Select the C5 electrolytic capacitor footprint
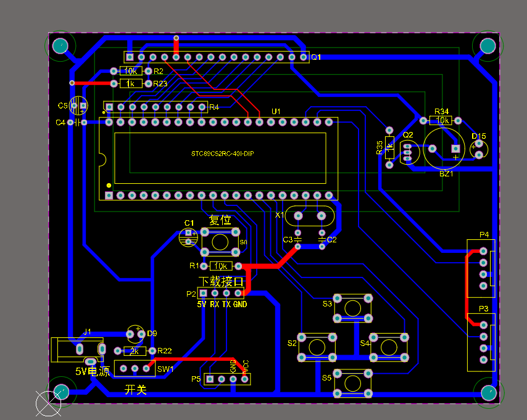The image size is (527, 420). [78, 105]
